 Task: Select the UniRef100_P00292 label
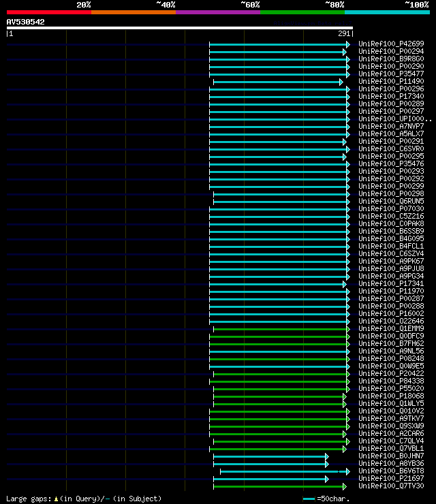(391, 178)
